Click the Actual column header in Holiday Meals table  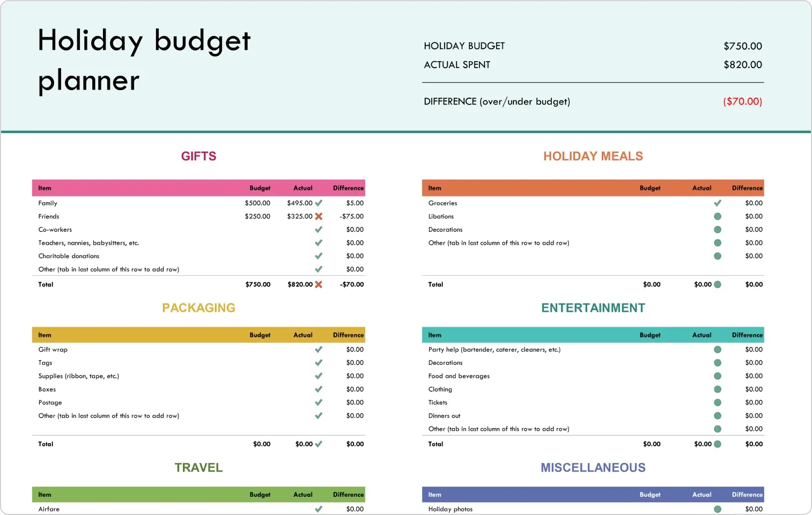click(x=702, y=188)
